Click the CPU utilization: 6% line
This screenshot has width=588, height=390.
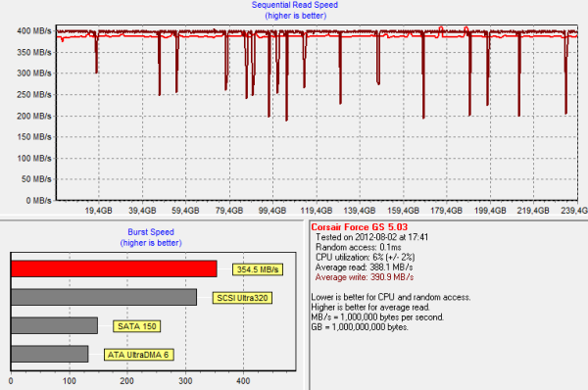(365, 258)
